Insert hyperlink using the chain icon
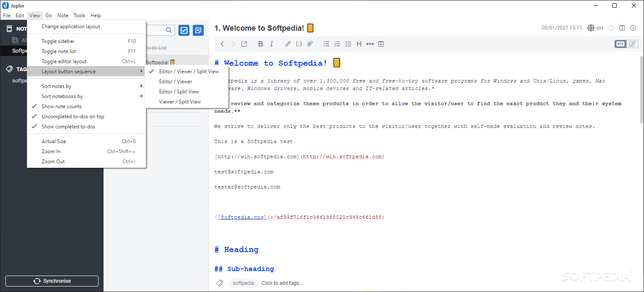 click(288, 44)
